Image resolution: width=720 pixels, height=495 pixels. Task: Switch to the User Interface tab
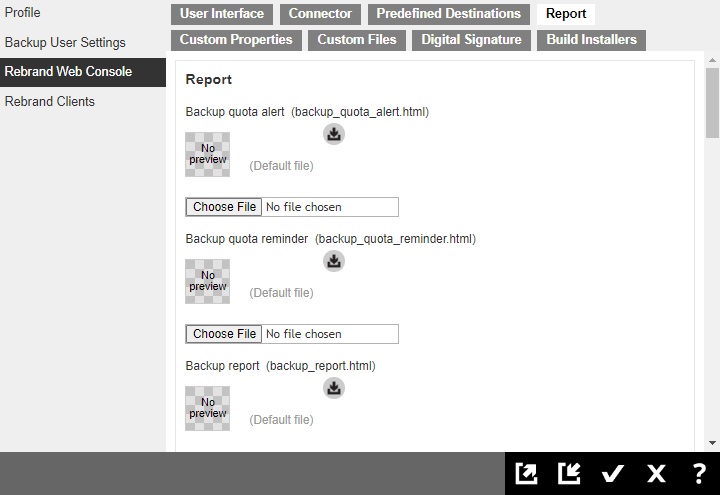coord(222,14)
